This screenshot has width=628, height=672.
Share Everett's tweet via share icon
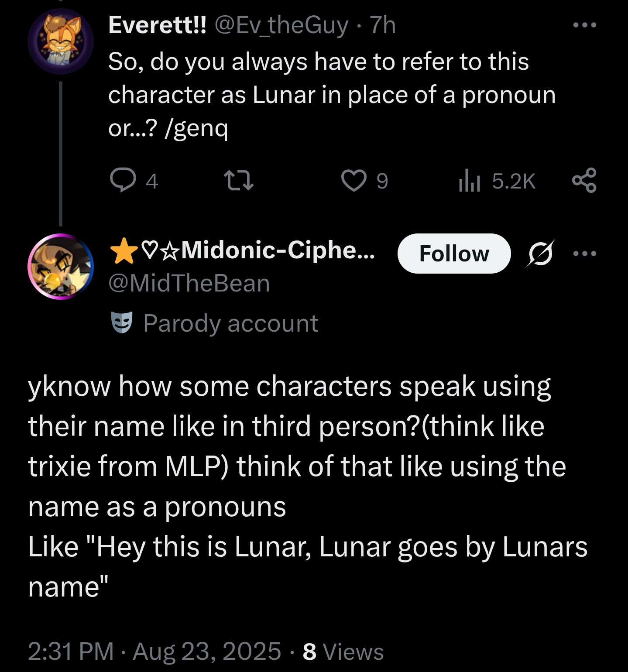coord(584,180)
